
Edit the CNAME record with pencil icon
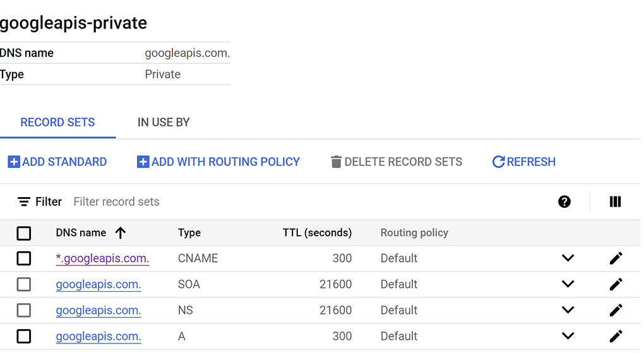pyautogui.click(x=616, y=258)
